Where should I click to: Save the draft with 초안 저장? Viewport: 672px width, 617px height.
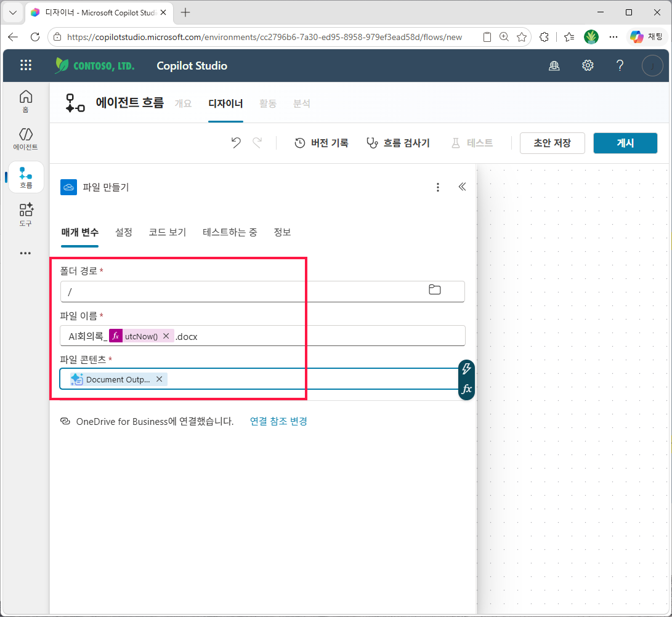[552, 143]
